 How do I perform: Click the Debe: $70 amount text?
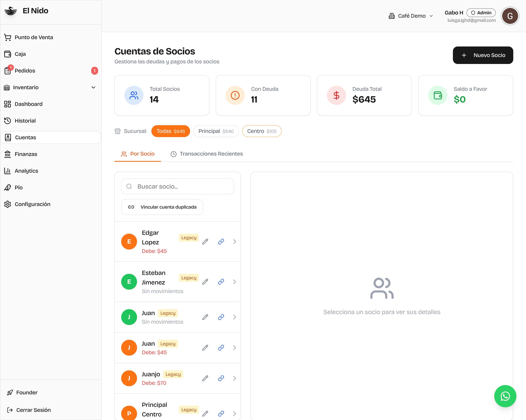[x=154, y=383]
